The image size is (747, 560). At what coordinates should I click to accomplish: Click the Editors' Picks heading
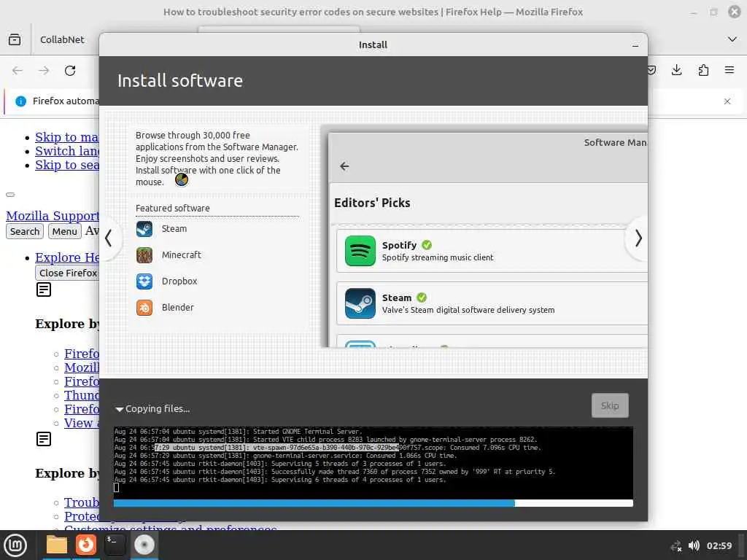[x=372, y=203]
